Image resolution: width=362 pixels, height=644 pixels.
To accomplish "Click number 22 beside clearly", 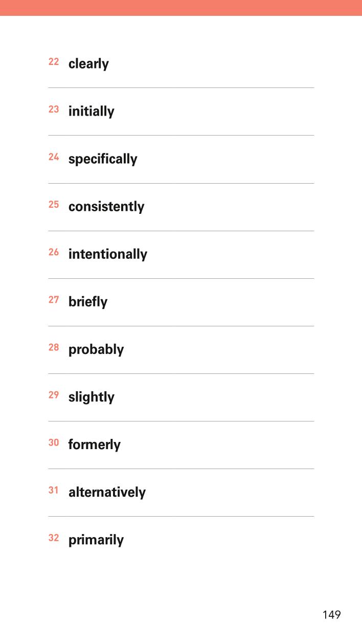I will pos(54,62).
